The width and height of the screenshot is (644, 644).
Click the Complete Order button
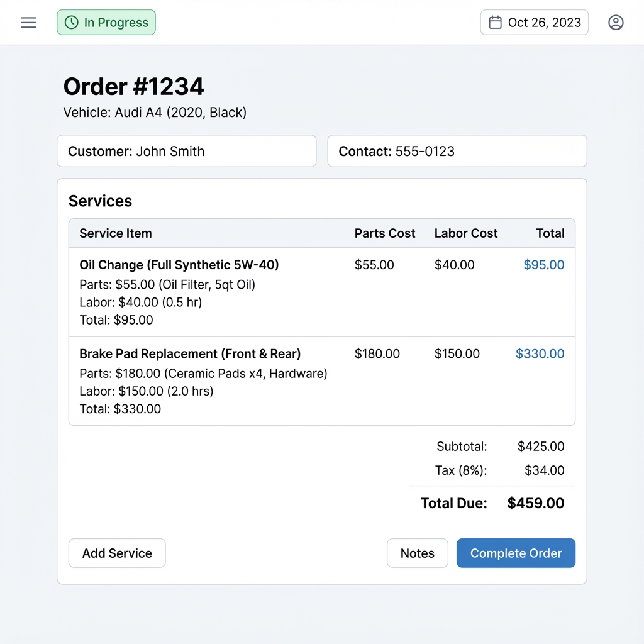[x=516, y=553]
